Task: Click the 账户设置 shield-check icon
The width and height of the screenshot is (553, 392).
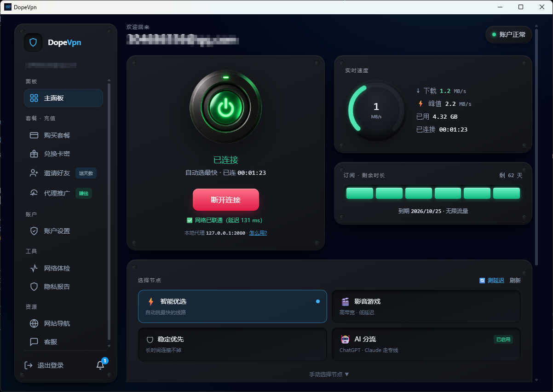Action: tap(34, 231)
